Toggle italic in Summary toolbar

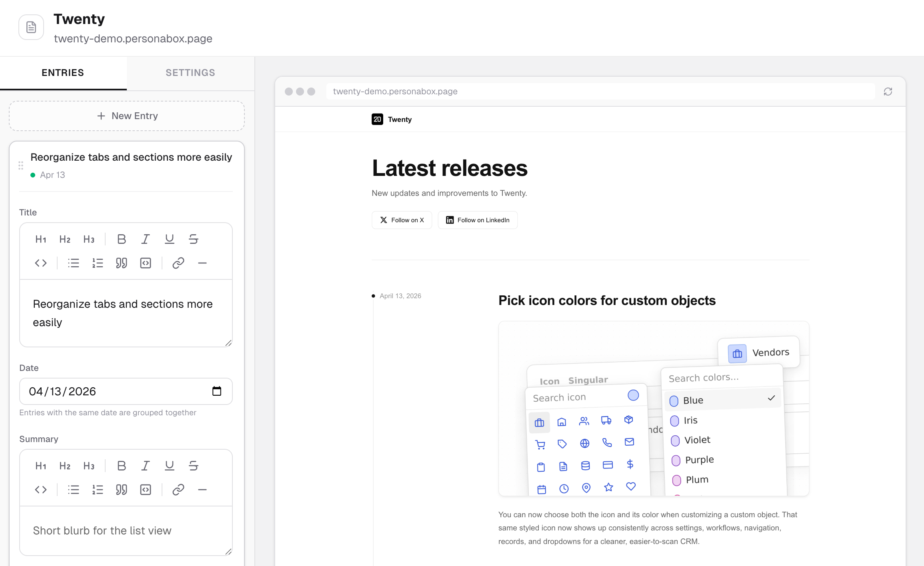146,466
